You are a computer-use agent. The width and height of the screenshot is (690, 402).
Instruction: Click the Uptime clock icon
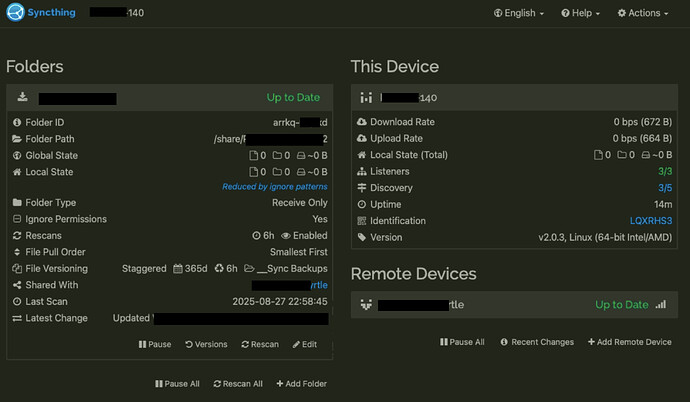tap(362, 205)
